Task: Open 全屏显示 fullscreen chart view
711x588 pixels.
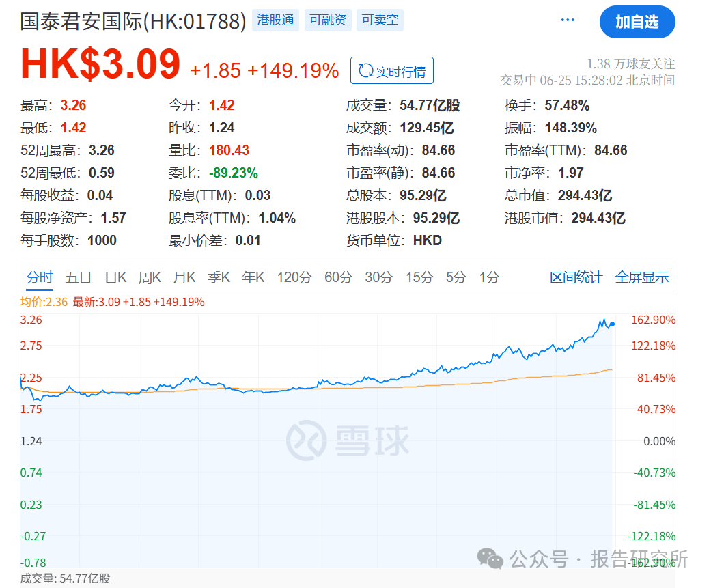Action: (x=641, y=277)
